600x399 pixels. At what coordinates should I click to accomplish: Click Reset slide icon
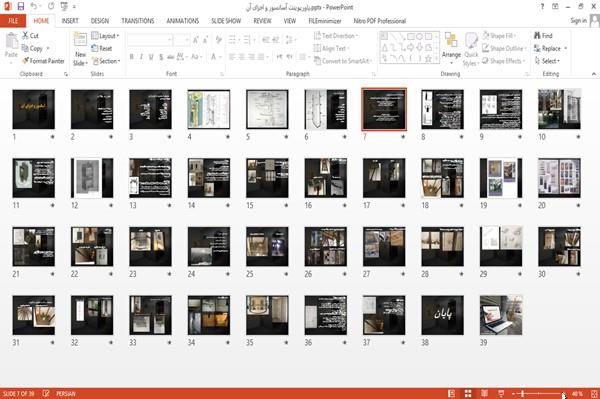coord(95,48)
